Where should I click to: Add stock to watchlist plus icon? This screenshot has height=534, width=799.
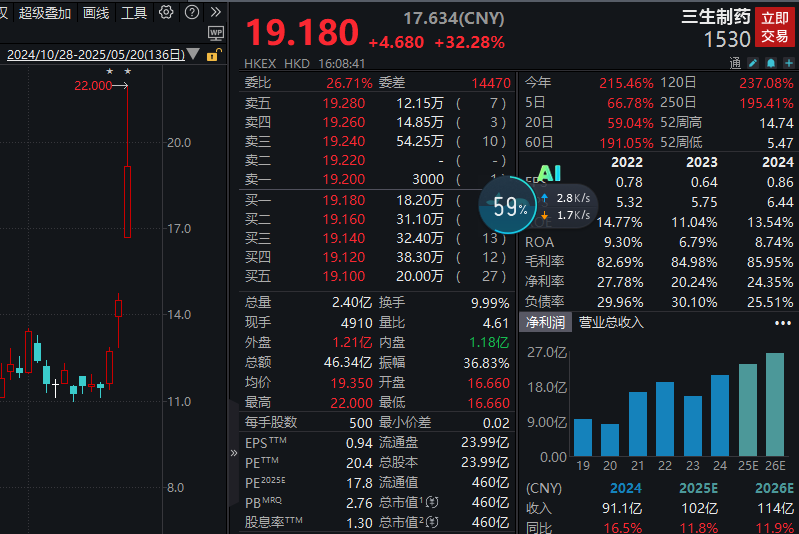click(x=788, y=62)
